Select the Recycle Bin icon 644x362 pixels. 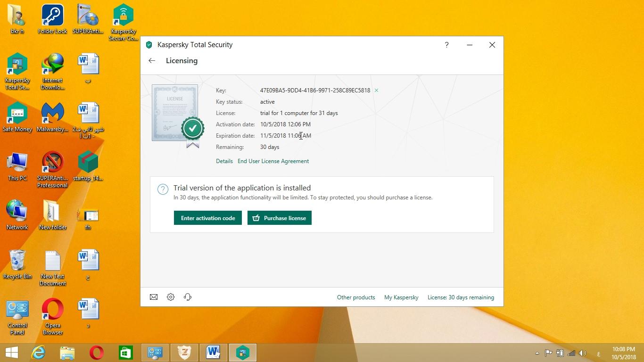pyautogui.click(x=17, y=264)
